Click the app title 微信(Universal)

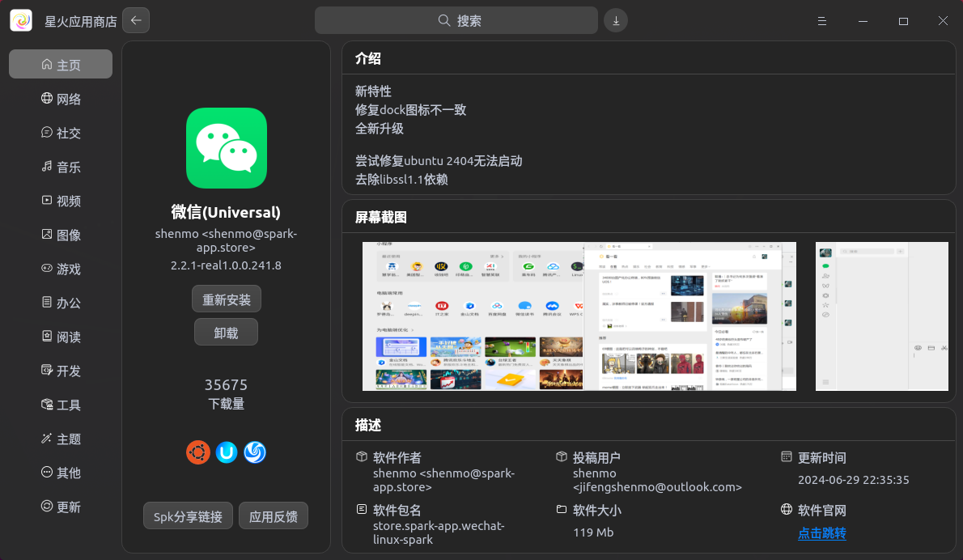coord(226,212)
